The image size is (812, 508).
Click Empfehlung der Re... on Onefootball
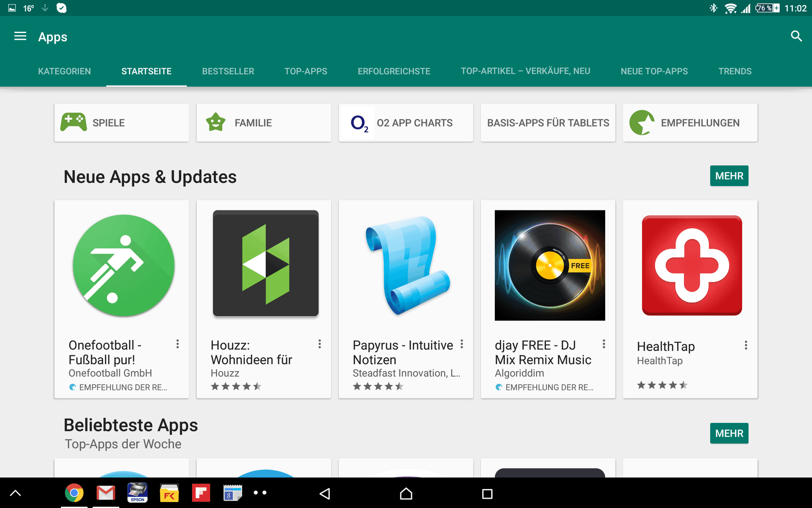click(118, 387)
